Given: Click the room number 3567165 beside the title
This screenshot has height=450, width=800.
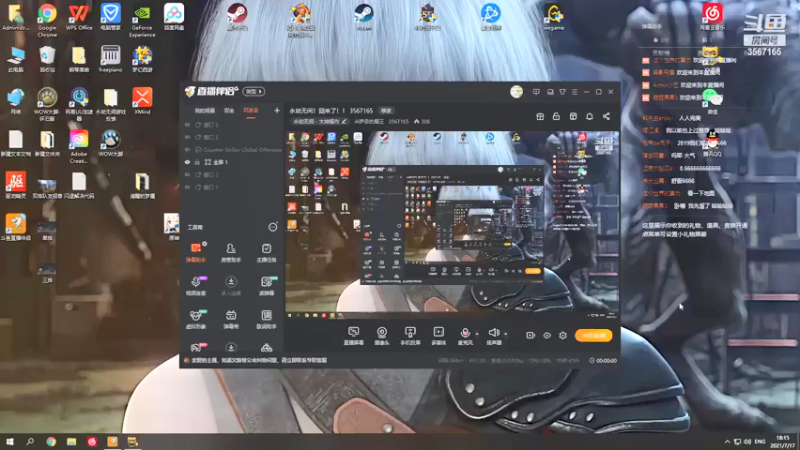Looking at the screenshot, I should (361, 111).
